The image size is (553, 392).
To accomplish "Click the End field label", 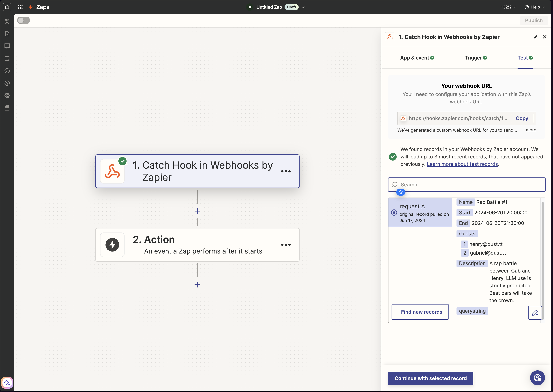I will tap(463, 223).
